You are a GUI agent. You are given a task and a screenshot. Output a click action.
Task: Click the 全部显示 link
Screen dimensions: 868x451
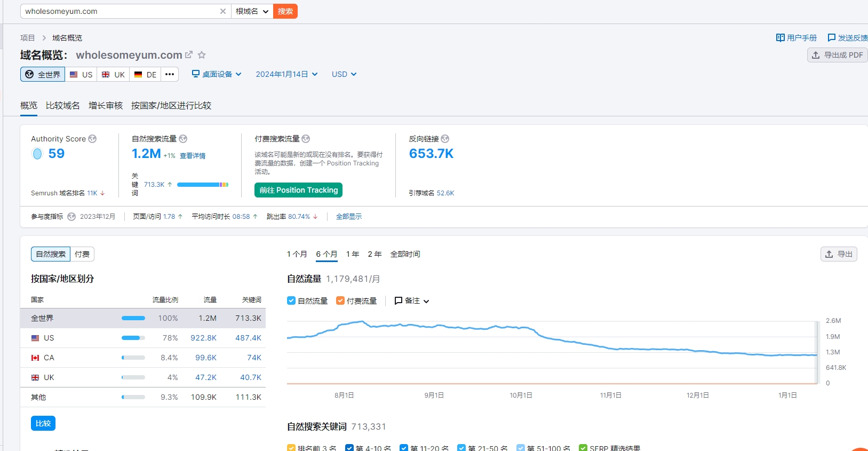click(349, 217)
